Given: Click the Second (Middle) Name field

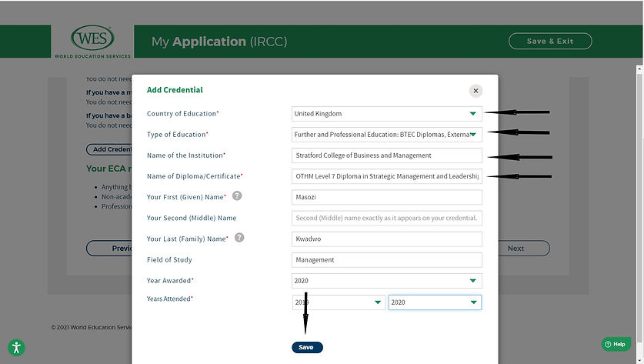Looking at the screenshot, I should coord(386,218).
